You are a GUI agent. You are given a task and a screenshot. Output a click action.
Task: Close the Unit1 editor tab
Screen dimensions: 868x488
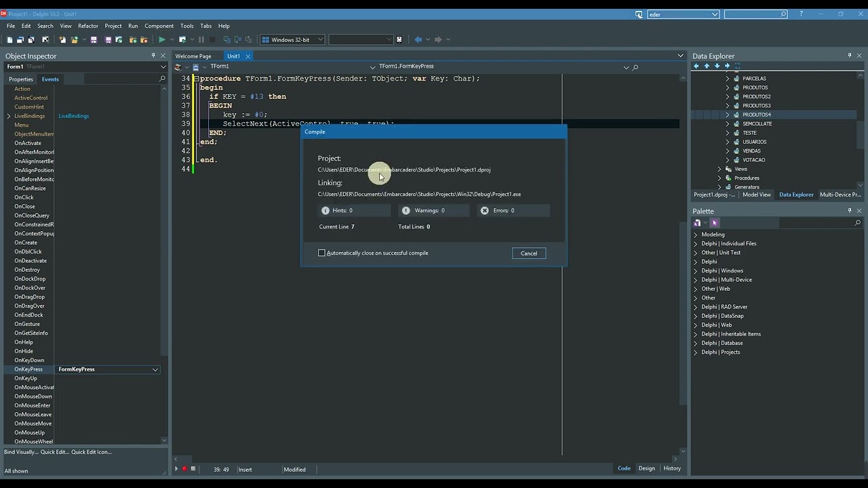click(248, 56)
